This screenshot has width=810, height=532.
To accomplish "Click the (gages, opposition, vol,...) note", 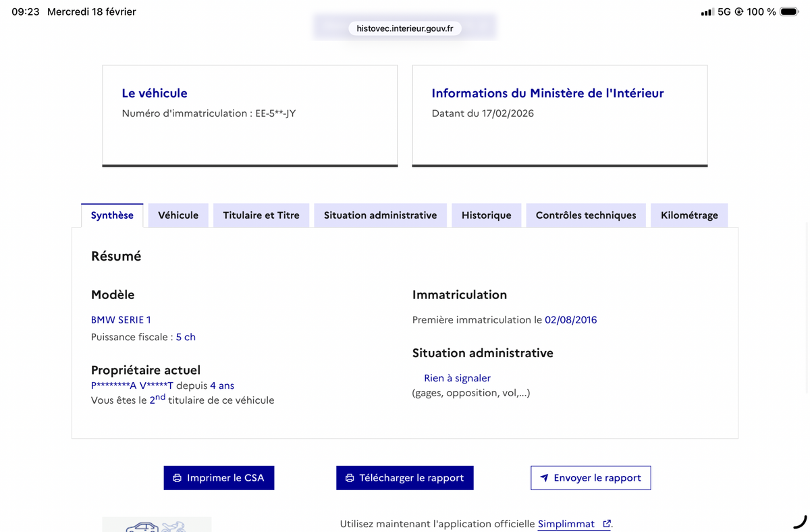I will coord(471,393).
